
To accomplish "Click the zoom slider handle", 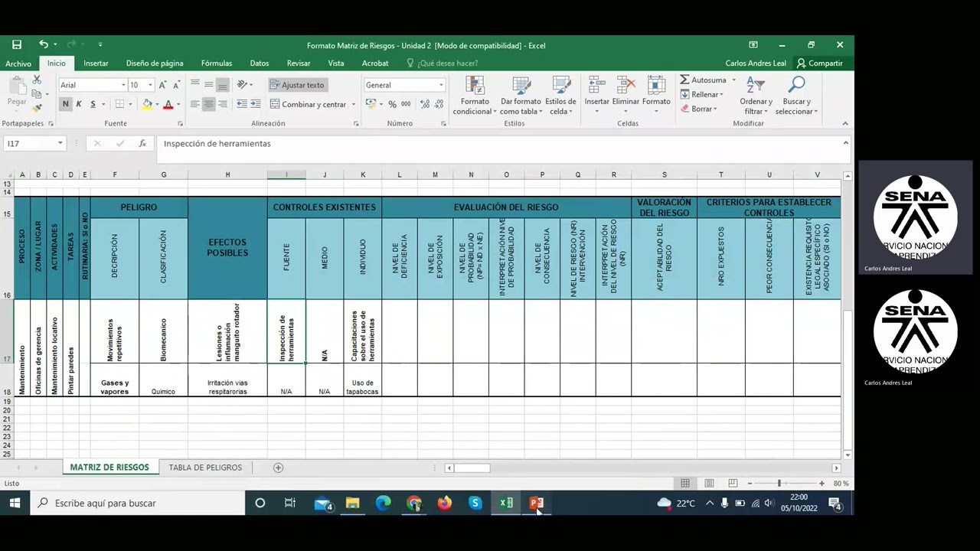I will 779,483.
